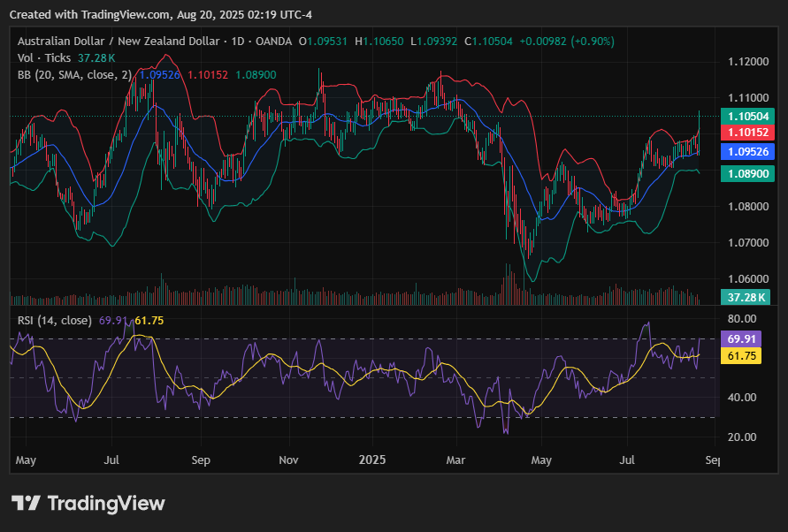The height and width of the screenshot is (532, 788).
Task: Click the BB basis value 1.09526 in legend
Action: [x=159, y=75]
